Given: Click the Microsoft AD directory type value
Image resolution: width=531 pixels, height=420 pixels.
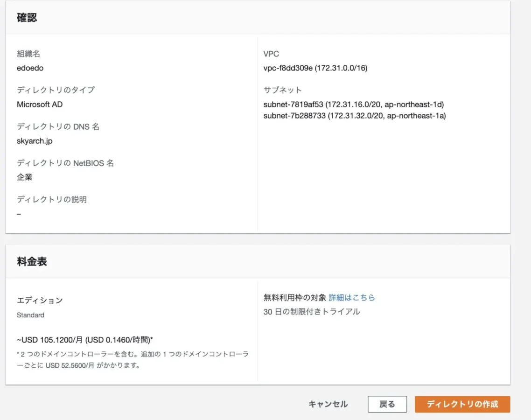Looking at the screenshot, I should click(40, 105).
